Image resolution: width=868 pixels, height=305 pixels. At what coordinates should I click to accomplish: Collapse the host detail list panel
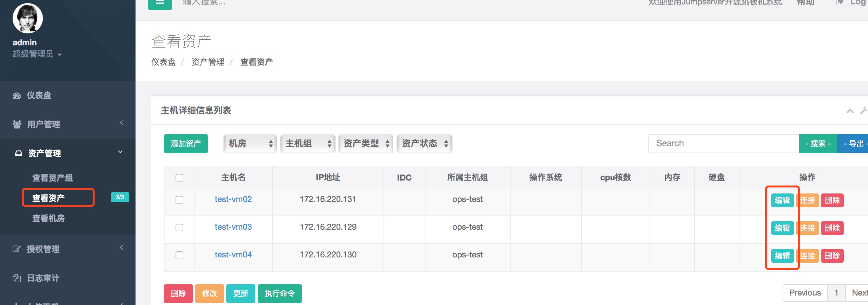click(x=850, y=111)
